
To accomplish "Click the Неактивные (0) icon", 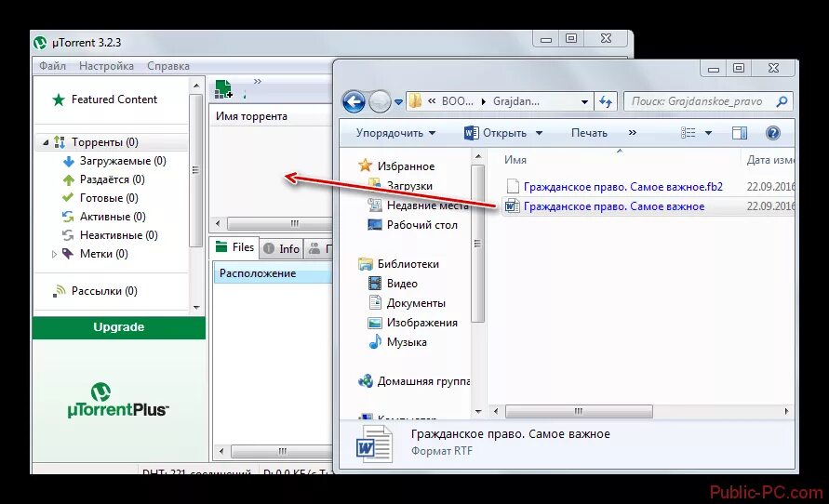I will click(x=68, y=235).
